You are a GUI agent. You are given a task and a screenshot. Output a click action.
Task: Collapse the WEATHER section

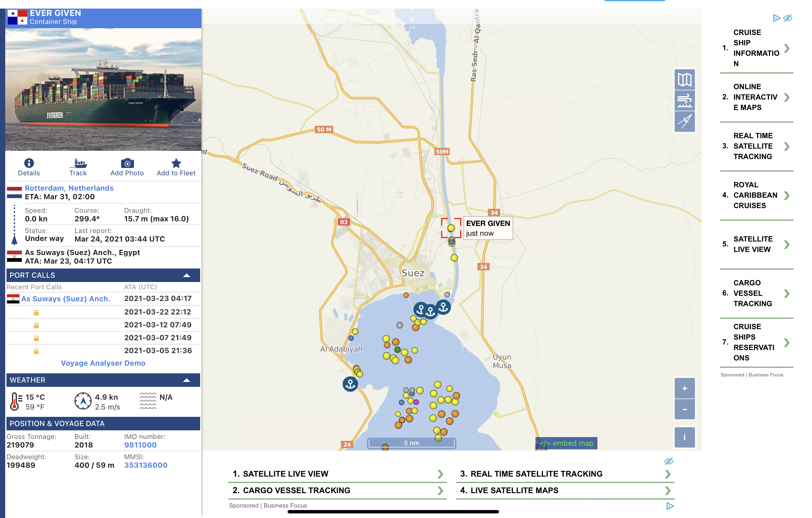click(186, 380)
